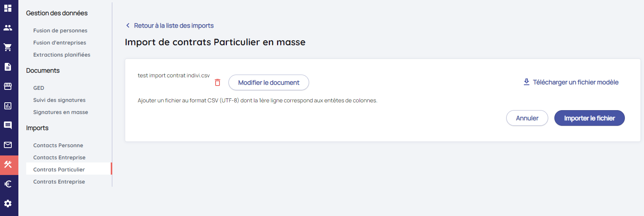Open the contacts people icon
The width and height of the screenshot is (644, 216).
(8, 28)
